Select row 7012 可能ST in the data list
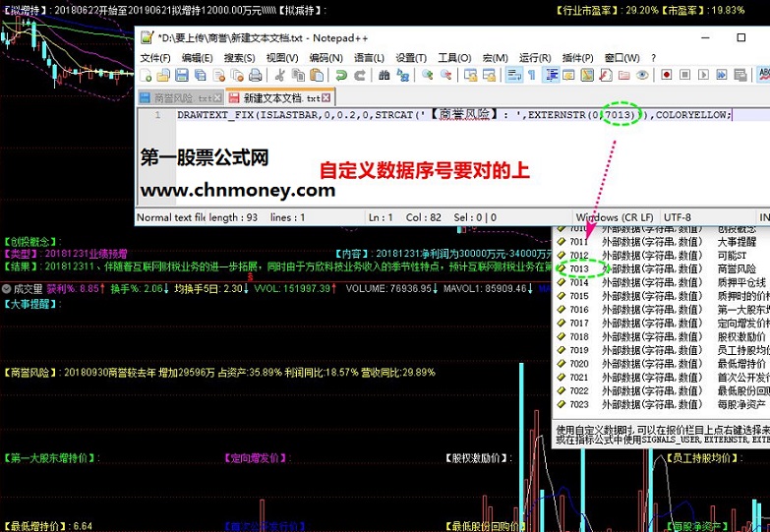770x532 pixels. 662,255
